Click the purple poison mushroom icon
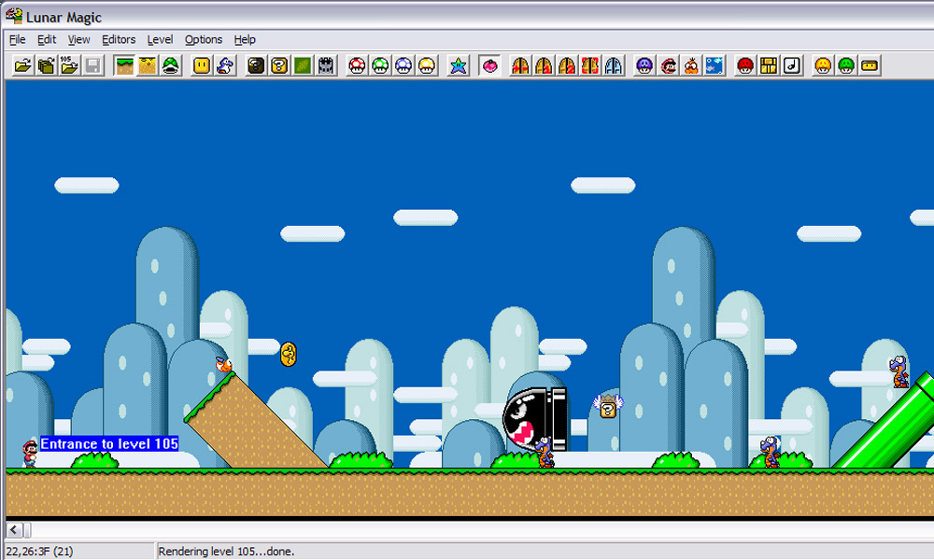Screen dimensions: 934x560 point(644,65)
